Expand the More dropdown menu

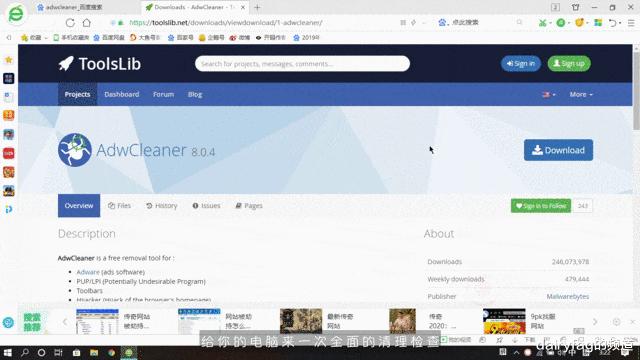coord(581,94)
